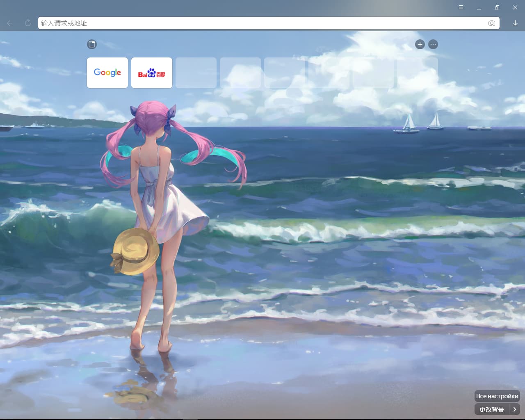This screenshot has height=420, width=525.
Task: Reload the page with the refresh icon
Action: pyautogui.click(x=28, y=23)
